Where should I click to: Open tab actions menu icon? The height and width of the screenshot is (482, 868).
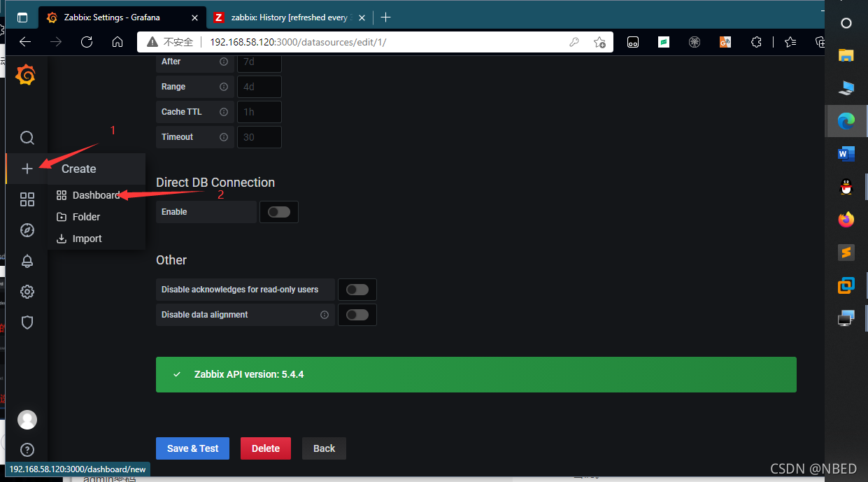click(22, 17)
